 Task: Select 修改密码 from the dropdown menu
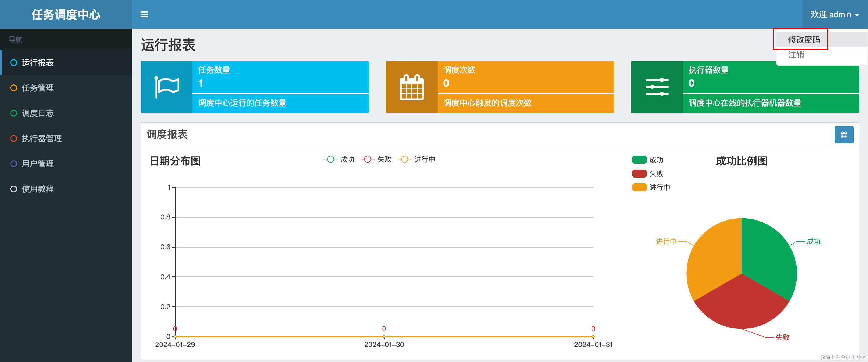pyautogui.click(x=804, y=39)
